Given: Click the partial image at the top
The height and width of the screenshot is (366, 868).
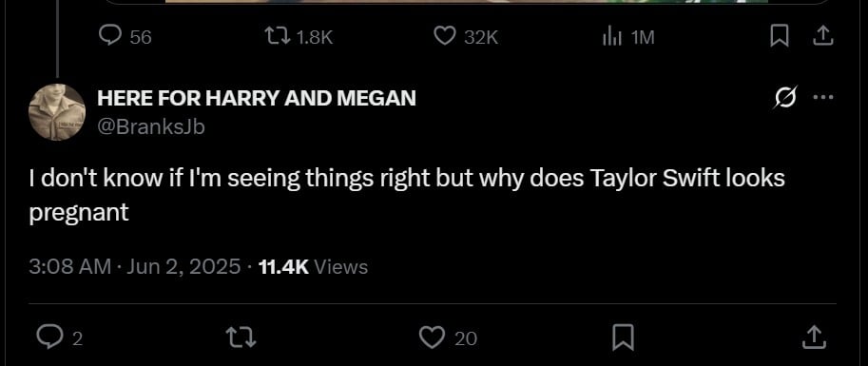Looking at the screenshot, I should click(x=466, y=2).
